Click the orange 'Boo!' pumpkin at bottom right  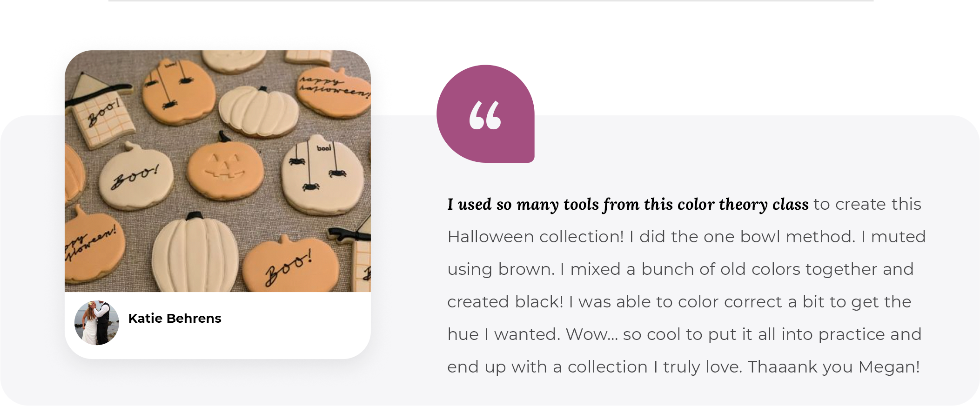pyautogui.click(x=290, y=265)
